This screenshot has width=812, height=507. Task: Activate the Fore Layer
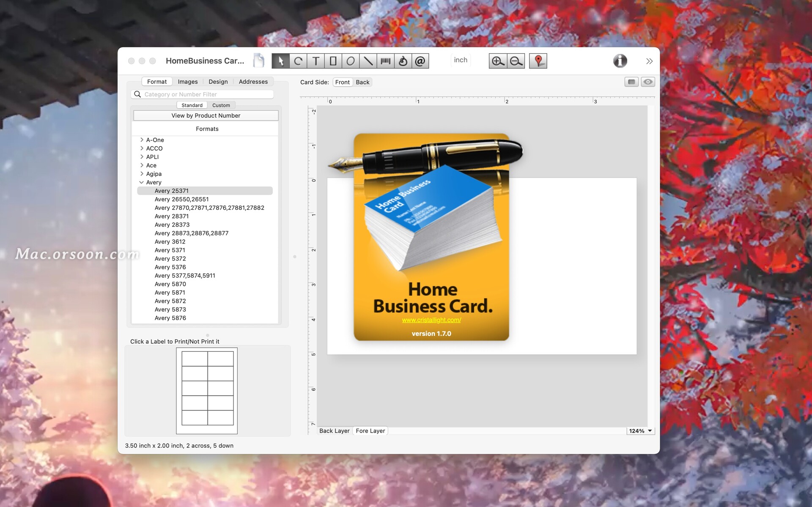coord(370,431)
